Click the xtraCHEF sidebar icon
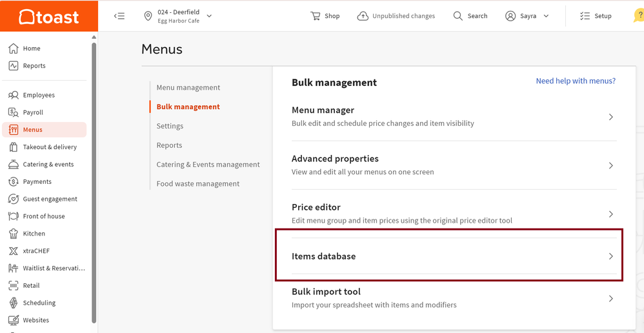644x333 pixels. 14,251
